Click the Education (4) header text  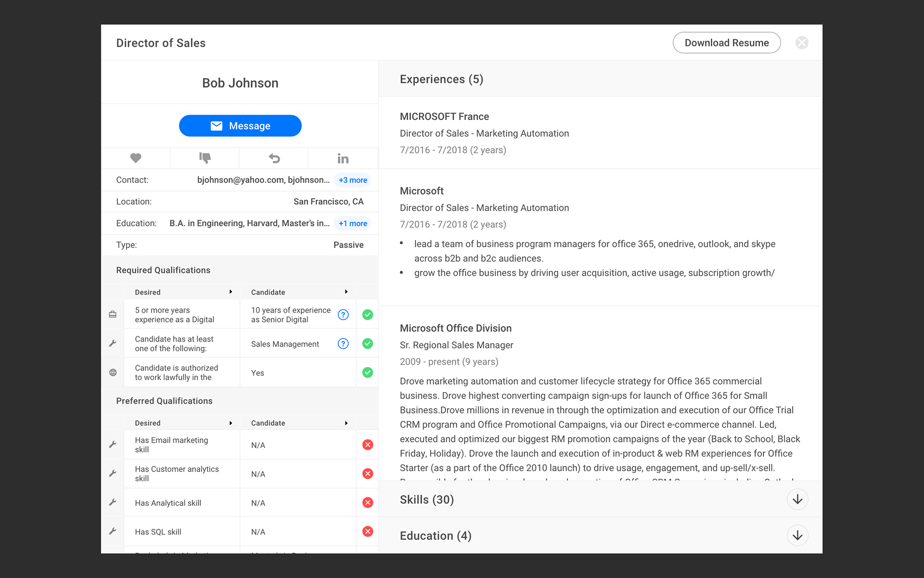436,536
